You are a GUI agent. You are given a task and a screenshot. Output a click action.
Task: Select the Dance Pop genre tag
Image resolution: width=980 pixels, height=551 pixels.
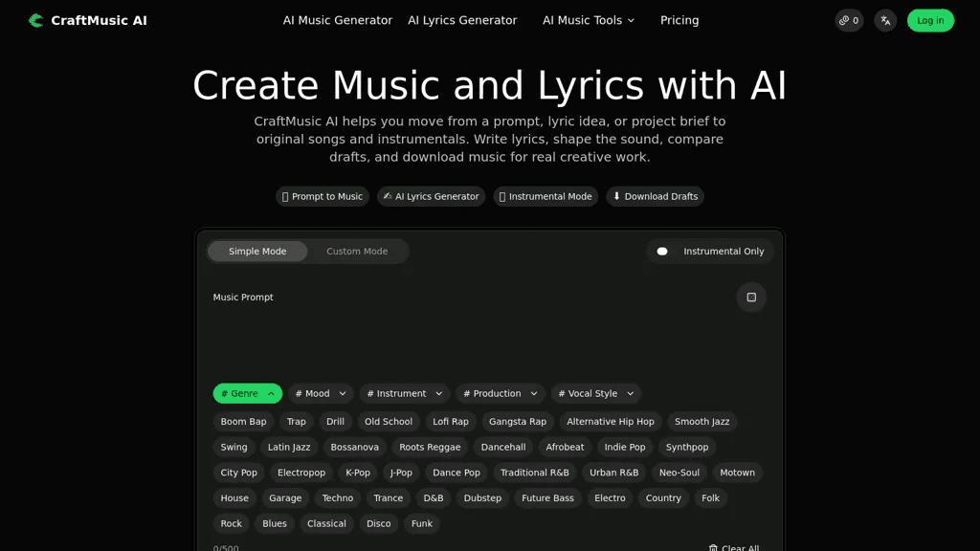pyautogui.click(x=457, y=473)
